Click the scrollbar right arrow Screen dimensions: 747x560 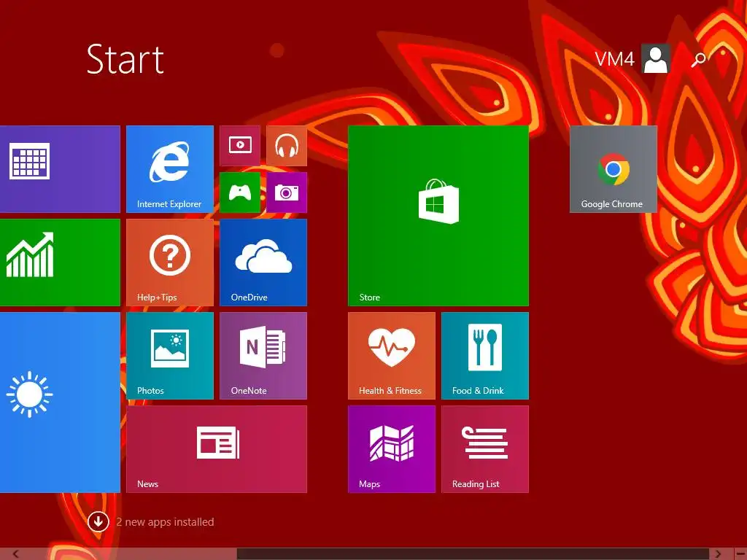pos(718,554)
